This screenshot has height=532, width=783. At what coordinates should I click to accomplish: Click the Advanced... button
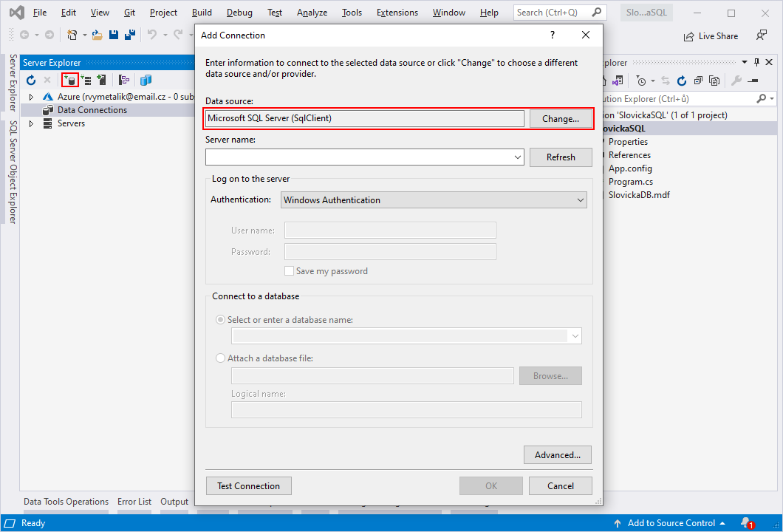click(x=557, y=455)
